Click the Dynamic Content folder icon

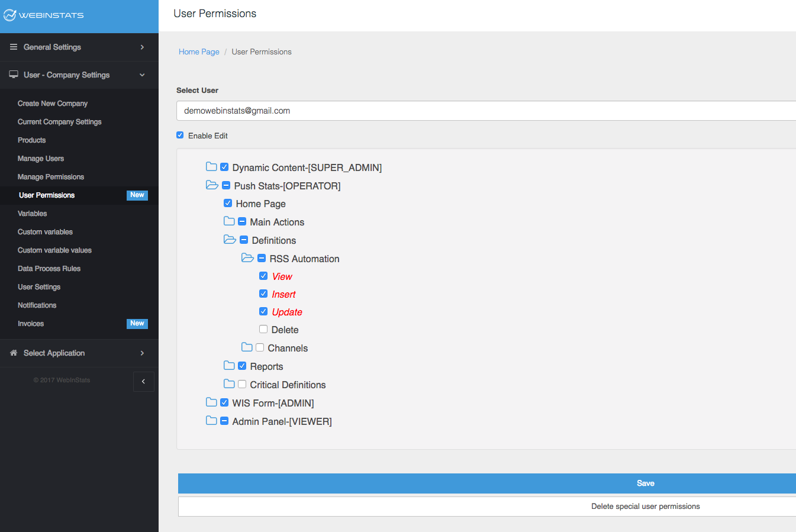tap(211, 167)
